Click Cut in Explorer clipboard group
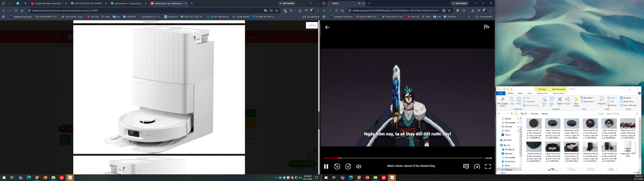The height and width of the screenshot is (181, 644). 526,98
